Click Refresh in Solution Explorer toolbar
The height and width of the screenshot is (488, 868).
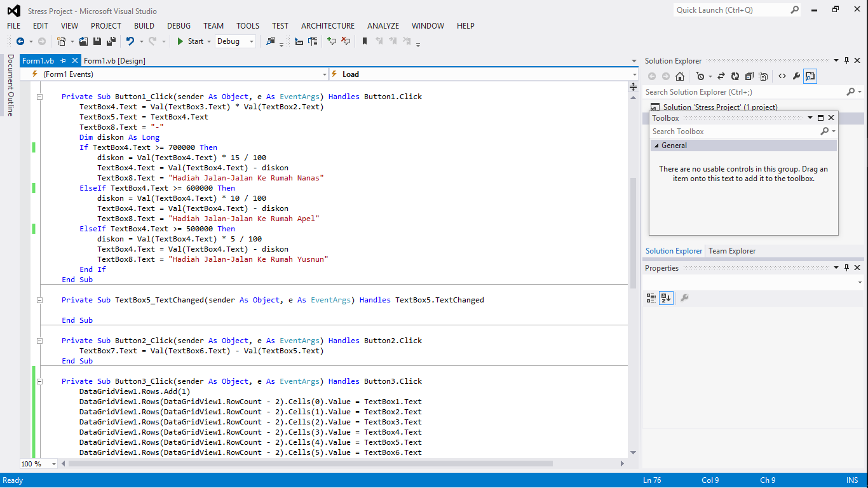pos(735,76)
